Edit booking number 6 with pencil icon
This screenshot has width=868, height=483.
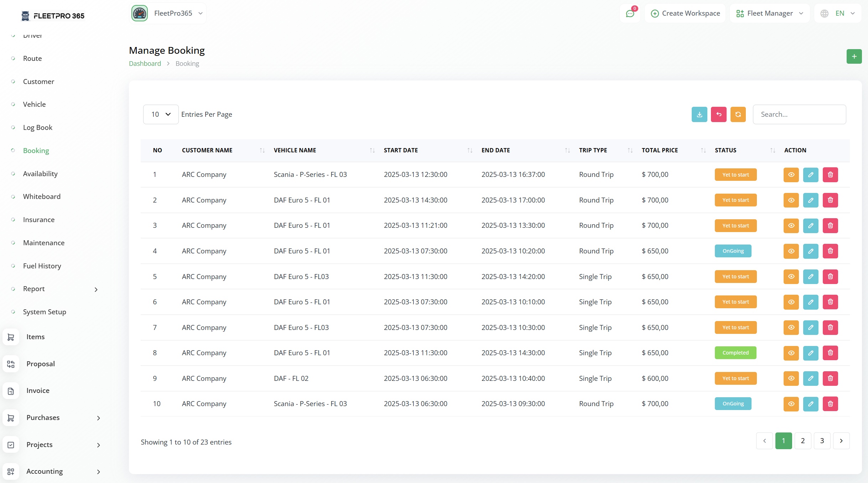tap(810, 302)
